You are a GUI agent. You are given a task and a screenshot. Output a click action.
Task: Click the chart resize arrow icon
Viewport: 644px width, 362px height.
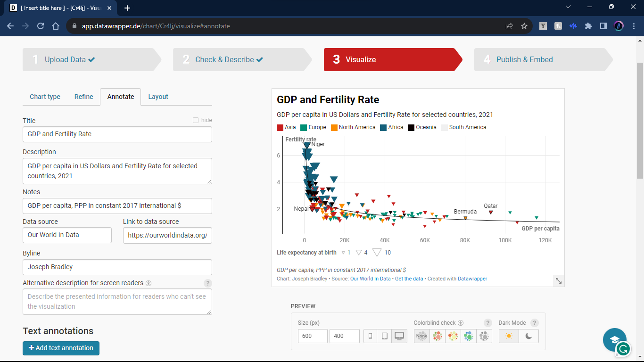click(558, 280)
